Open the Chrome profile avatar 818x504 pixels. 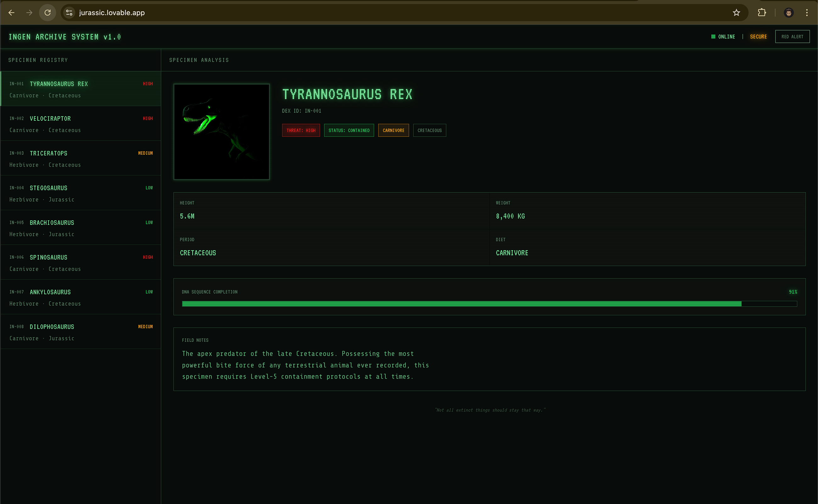[789, 13]
